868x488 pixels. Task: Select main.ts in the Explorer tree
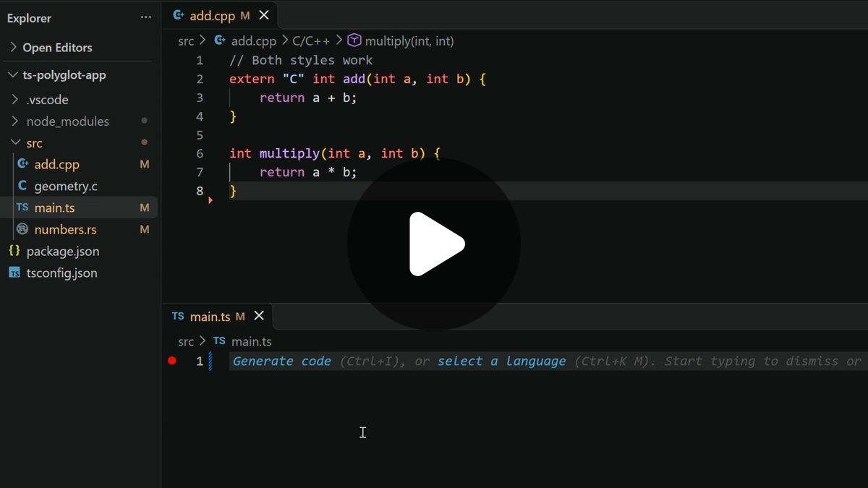79,208
